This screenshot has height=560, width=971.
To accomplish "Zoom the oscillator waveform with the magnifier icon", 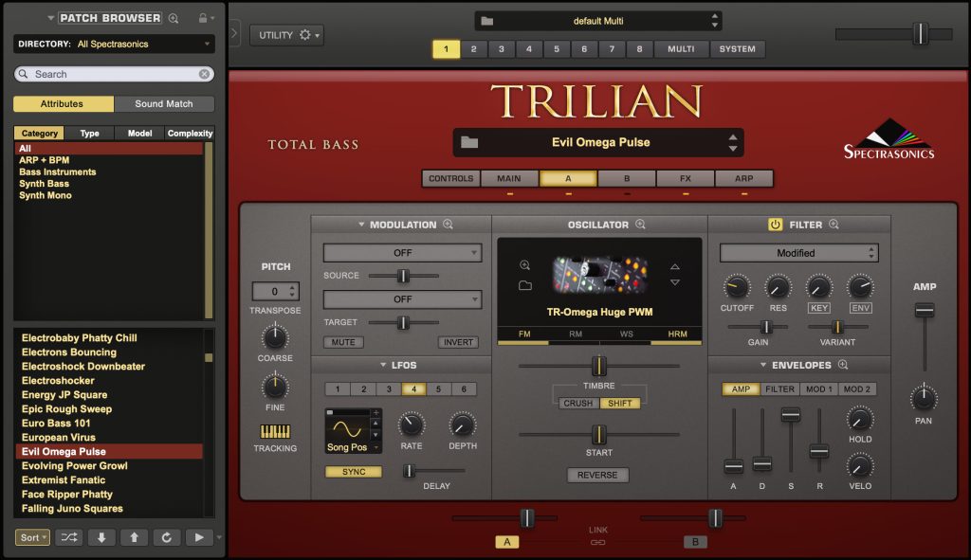I will [x=525, y=265].
